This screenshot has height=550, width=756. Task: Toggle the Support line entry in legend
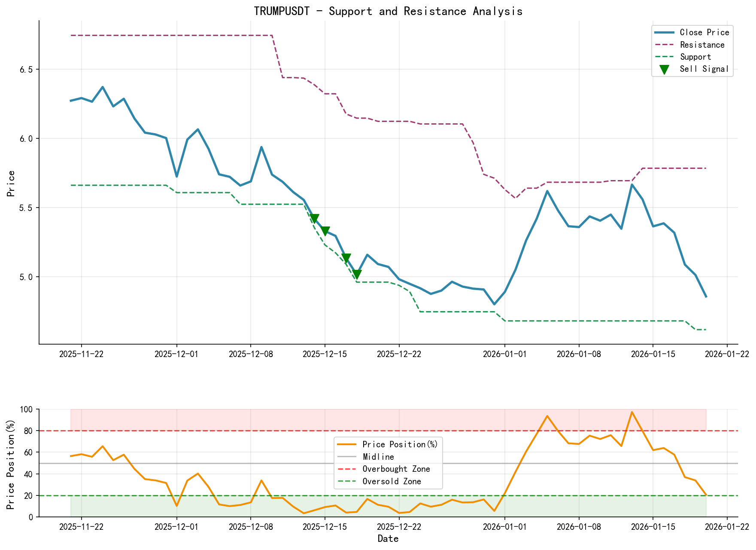665,56
